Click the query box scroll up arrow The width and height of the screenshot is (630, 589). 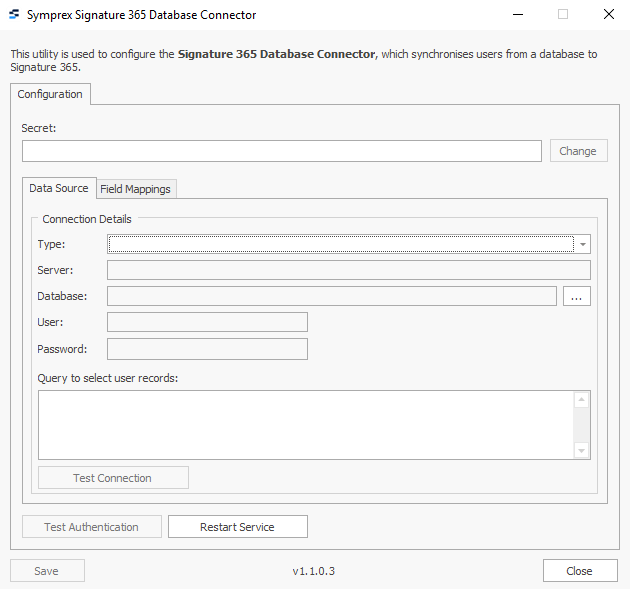click(581, 400)
